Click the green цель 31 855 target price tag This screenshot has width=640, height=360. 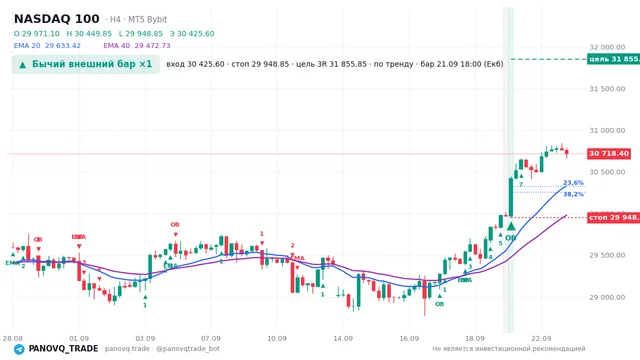coord(613,59)
